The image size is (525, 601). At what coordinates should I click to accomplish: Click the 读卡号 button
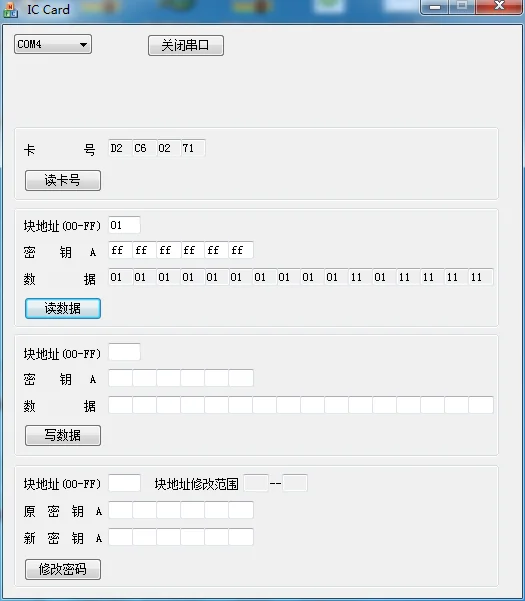click(63, 181)
